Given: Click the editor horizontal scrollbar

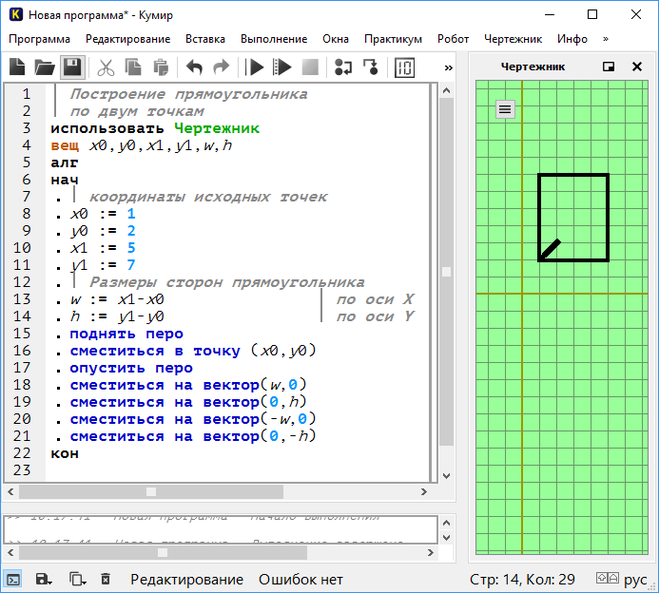Looking at the screenshot, I should (150, 491).
